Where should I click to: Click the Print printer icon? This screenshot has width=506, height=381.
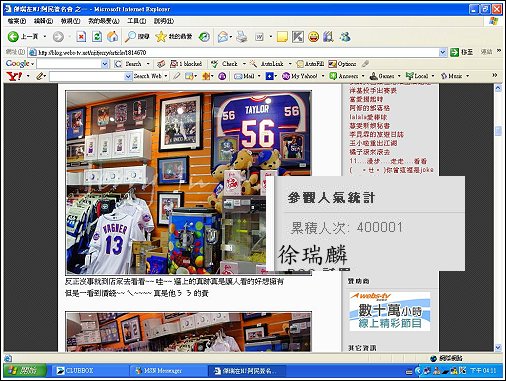tap(242, 37)
